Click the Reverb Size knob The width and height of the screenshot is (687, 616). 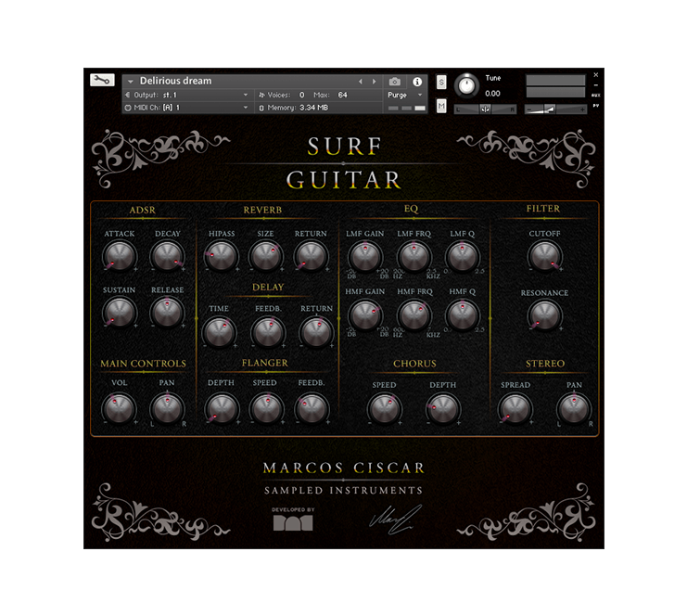(x=265, y=256)
